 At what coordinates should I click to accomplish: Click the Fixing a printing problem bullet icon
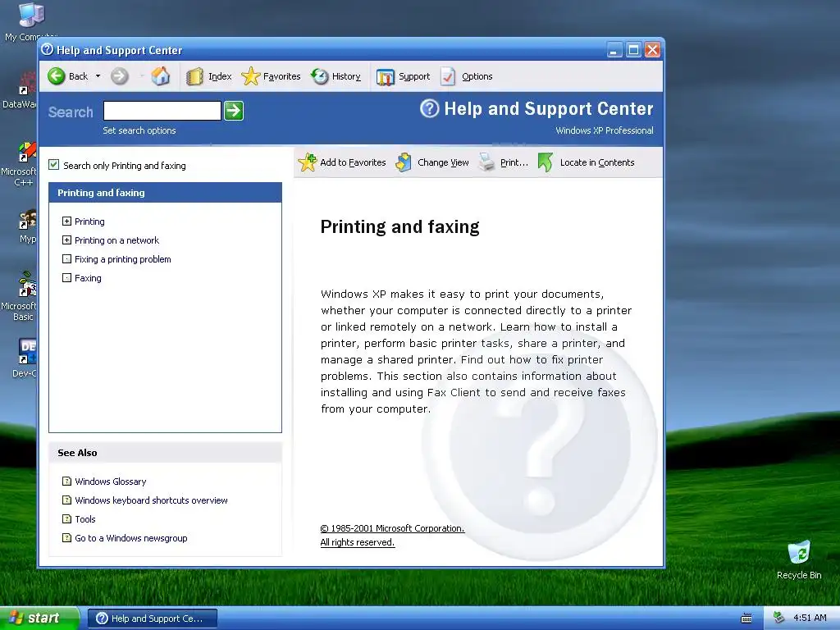point(66,258)
